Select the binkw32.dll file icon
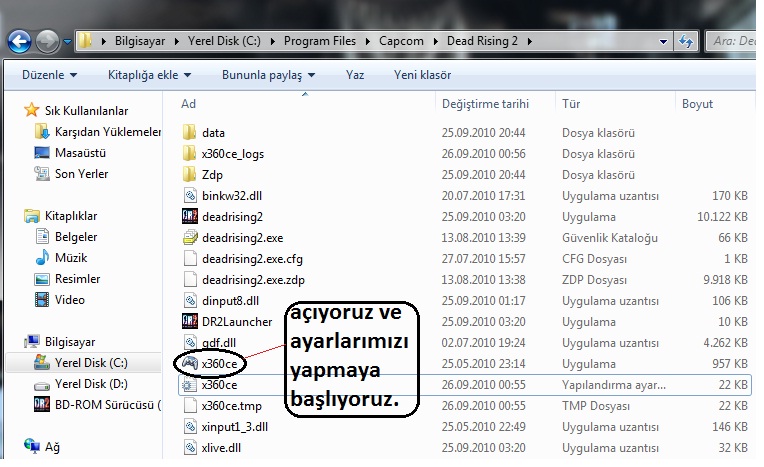 [190, 195]
